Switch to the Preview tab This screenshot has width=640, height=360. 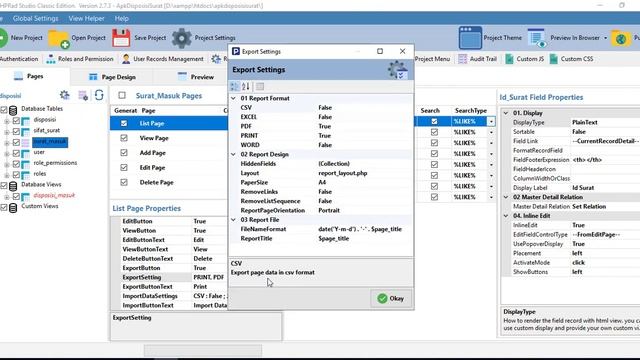coord(196,77)
